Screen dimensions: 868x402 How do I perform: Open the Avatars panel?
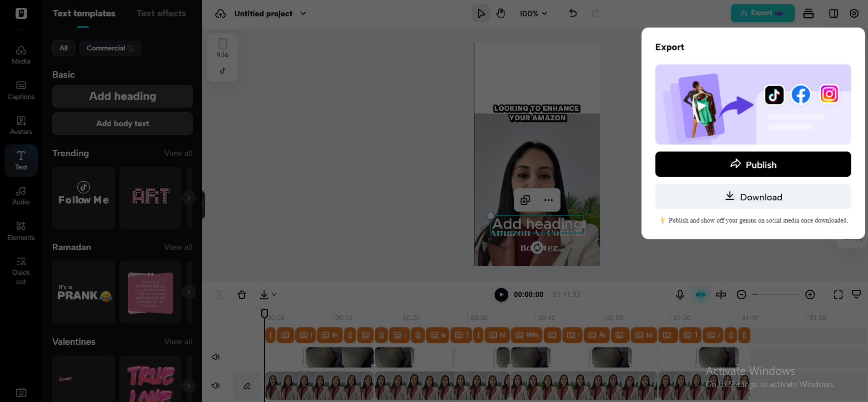(21, 125)
